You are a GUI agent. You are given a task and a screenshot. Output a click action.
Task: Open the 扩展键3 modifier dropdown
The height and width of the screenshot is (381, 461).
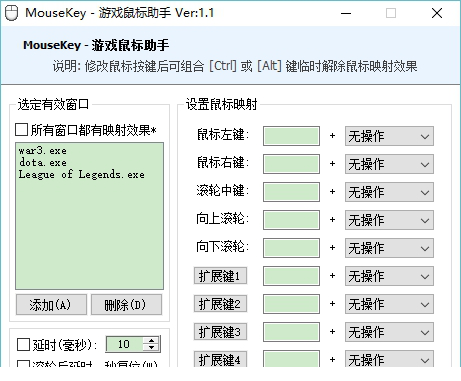(389, 332)
